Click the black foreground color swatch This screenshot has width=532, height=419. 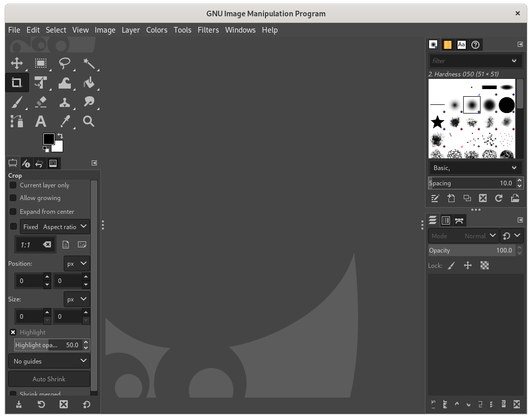48,138
